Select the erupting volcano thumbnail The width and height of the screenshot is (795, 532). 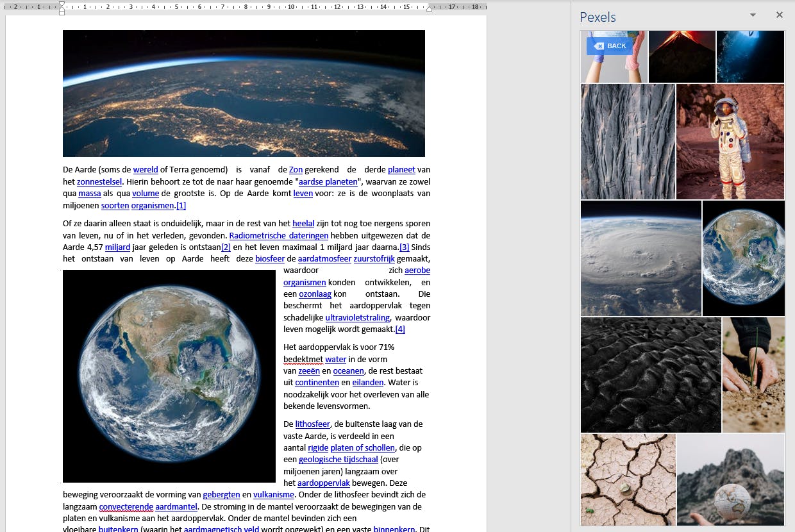(682, 56)
